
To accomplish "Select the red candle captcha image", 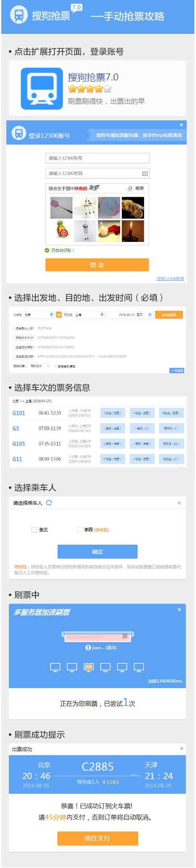I will click(x=133, y=231).
